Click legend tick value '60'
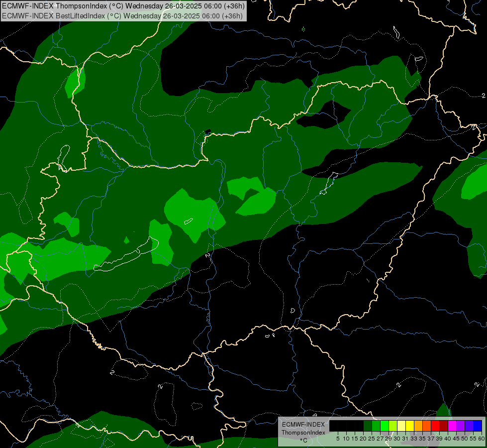Image resolution: width=487 pixels, height=448 pixels. tap(482, 439)
